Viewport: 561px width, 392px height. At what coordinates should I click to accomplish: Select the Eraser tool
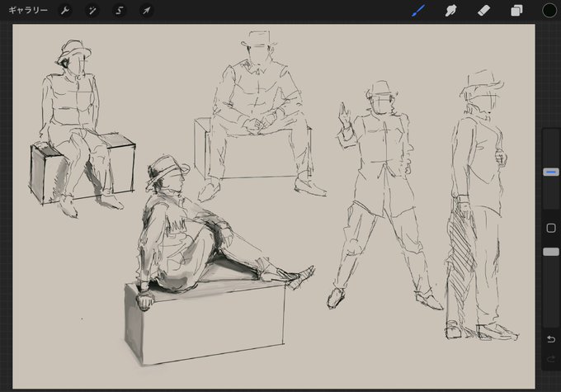483,11
